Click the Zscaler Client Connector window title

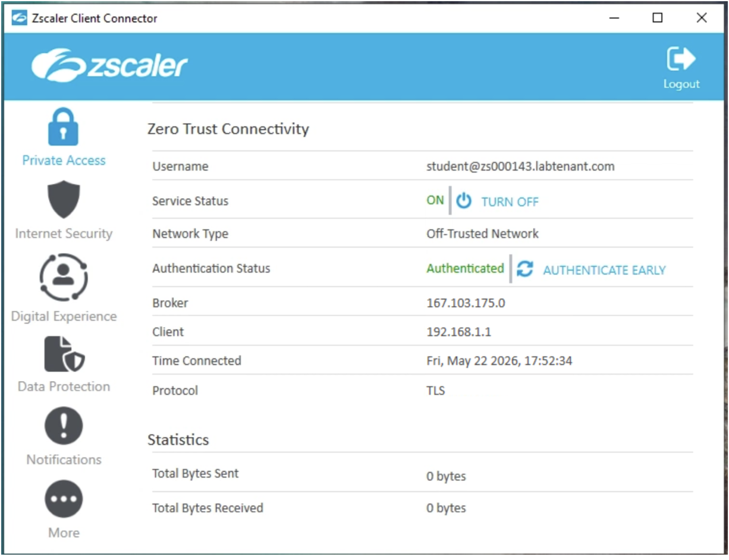point(95,18)
